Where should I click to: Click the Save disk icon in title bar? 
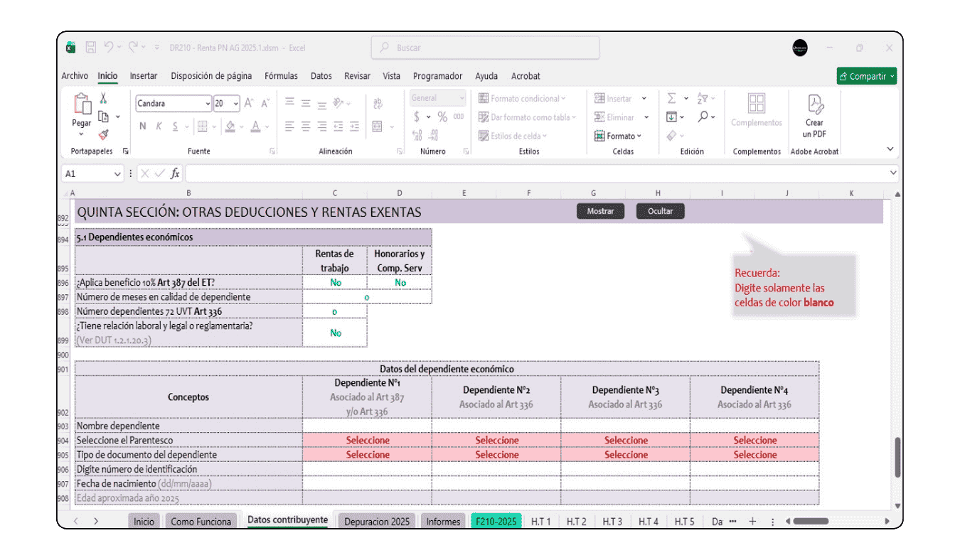click(x=91, y=48)
